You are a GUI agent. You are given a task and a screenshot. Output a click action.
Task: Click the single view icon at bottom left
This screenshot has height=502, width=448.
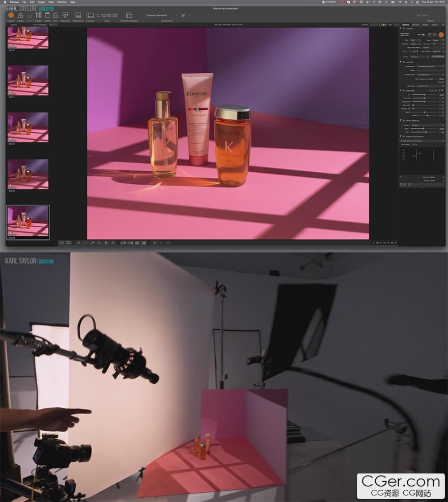(68, 243)
